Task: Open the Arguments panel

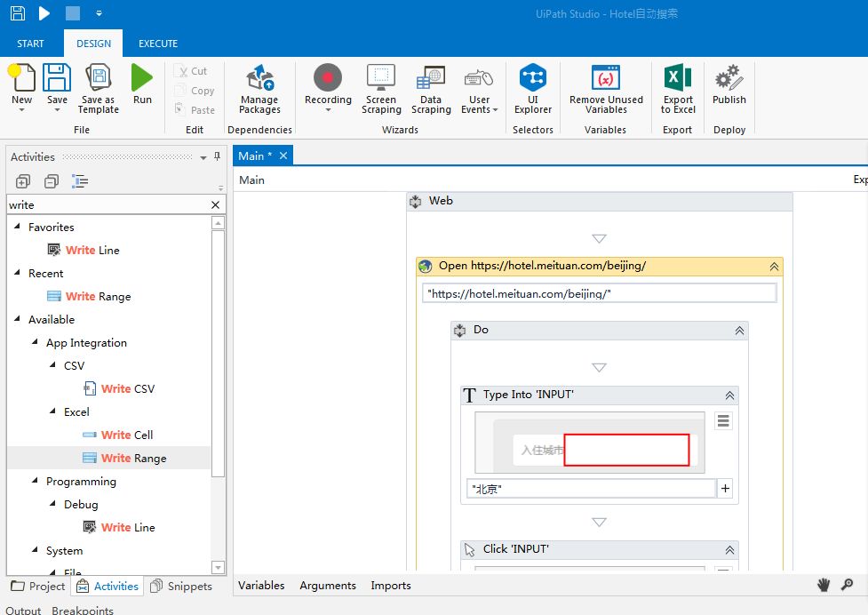Action: tap(328, 586)
